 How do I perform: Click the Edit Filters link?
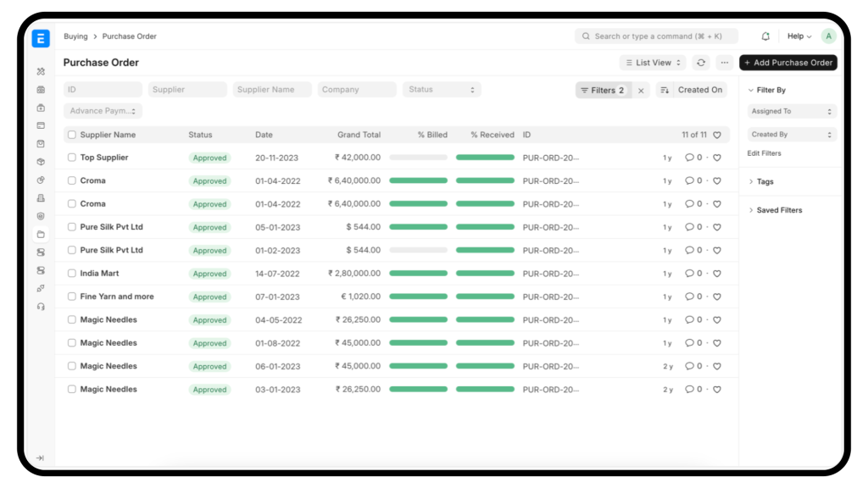764,153
